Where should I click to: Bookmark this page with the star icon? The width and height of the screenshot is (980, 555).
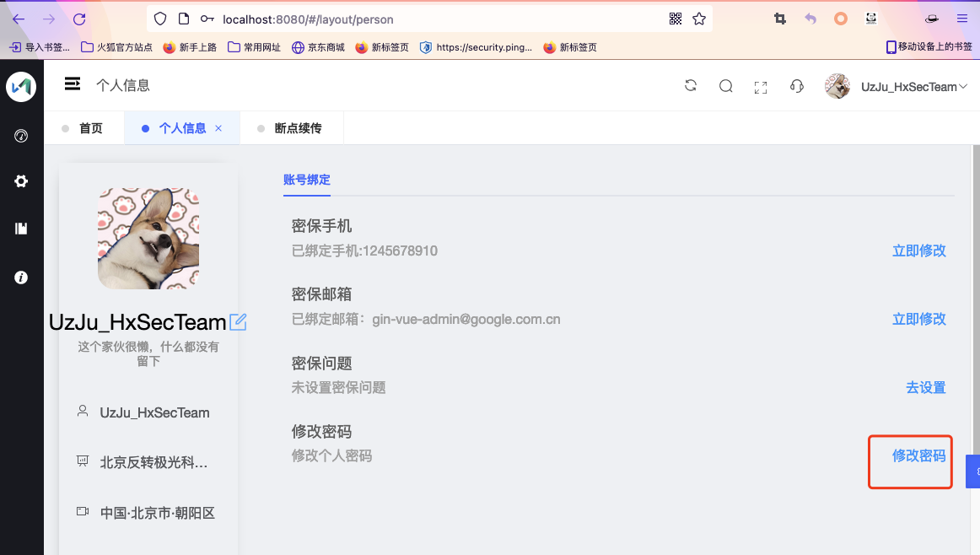coord(699,19)
